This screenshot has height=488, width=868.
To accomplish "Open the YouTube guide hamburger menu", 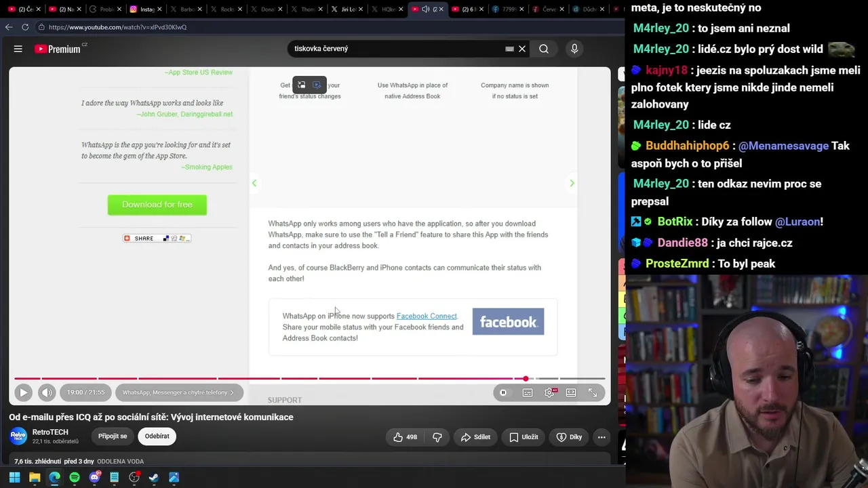I will pyautogui.click(x=18, y=49).
